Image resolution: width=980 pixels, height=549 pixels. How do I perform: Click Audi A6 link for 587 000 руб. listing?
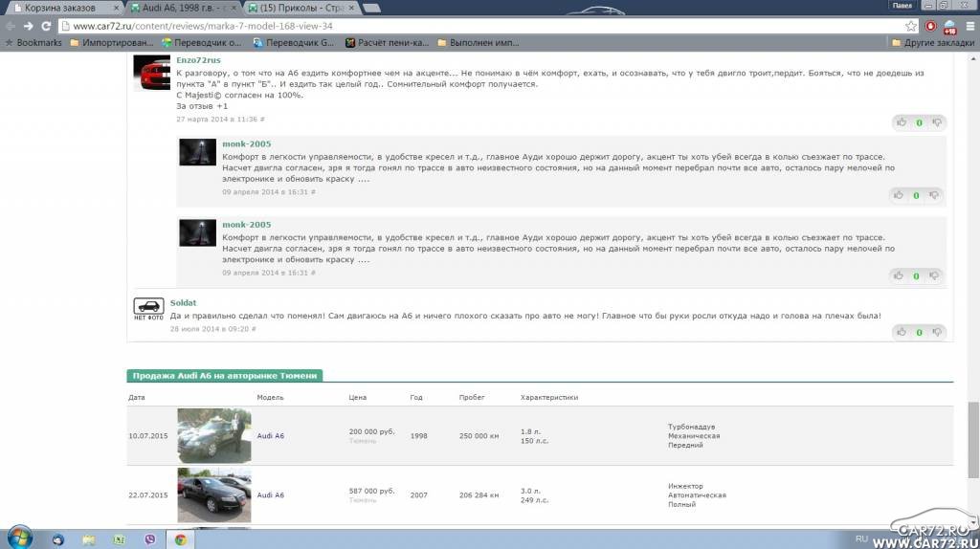tap(271, 495)
